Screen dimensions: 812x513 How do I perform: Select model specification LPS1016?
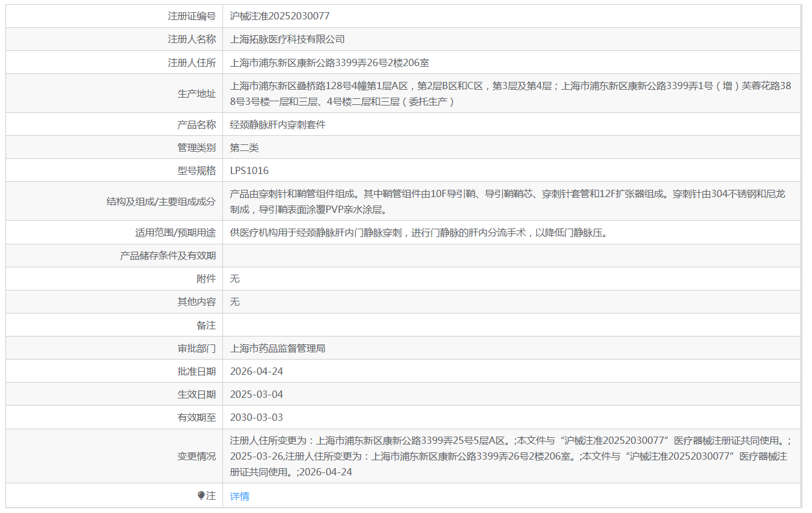point(249,171)
